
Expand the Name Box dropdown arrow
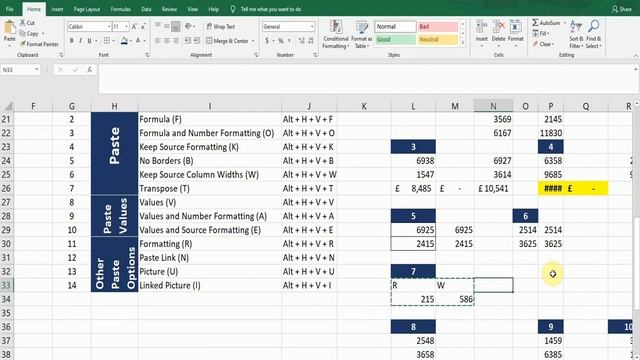click(x=37, y=70)
